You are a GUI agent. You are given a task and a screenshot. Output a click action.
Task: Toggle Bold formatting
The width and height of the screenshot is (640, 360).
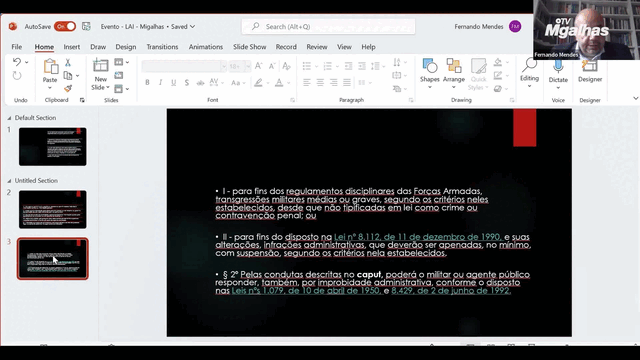147,83
